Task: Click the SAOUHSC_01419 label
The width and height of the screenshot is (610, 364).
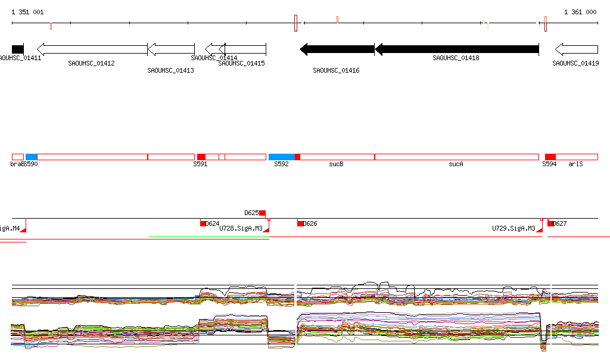Action: pos(576,63)
